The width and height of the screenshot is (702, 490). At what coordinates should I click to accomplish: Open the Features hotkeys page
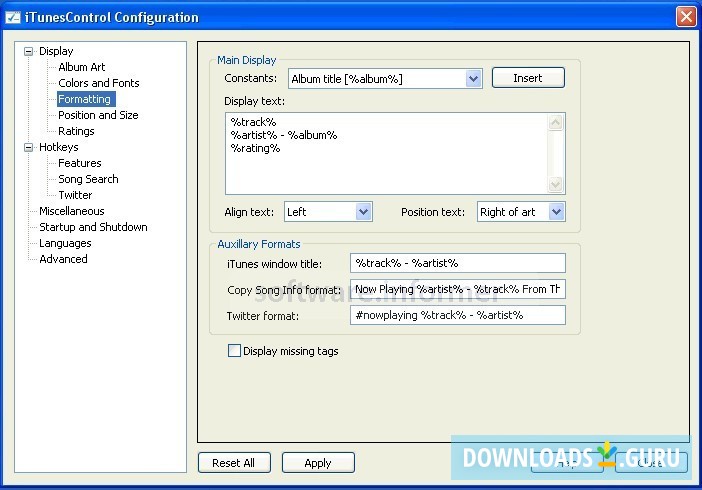tap(80, 163)
